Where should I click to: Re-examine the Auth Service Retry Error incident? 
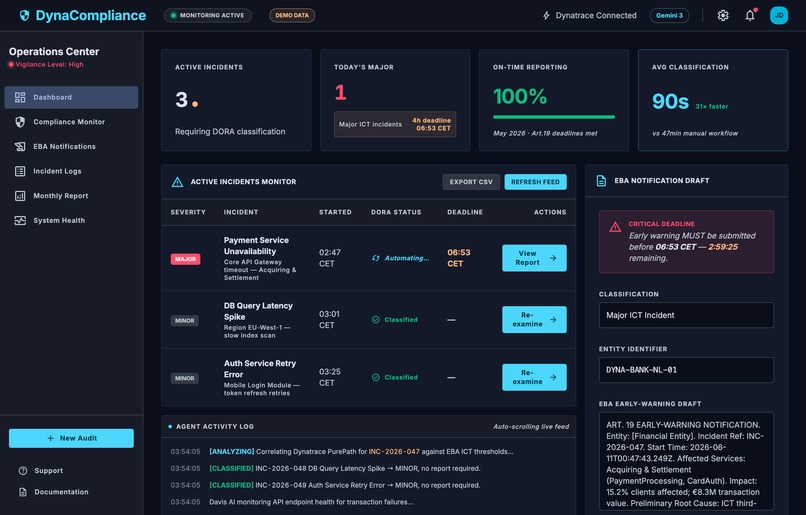534,377
